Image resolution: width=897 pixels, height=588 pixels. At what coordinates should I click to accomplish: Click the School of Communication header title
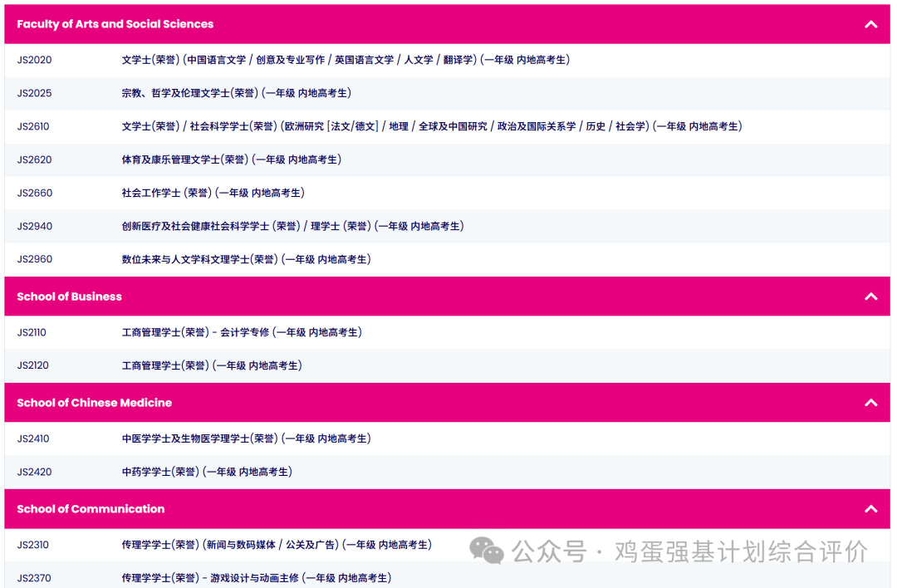pyautogui.click(x=91, y=509)
